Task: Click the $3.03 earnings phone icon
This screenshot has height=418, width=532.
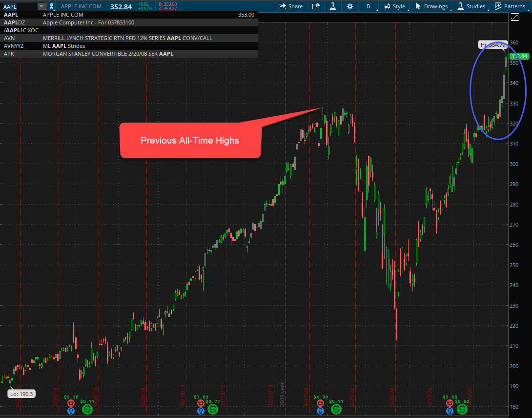Action: pyautogui.click(x=201, y=403)
